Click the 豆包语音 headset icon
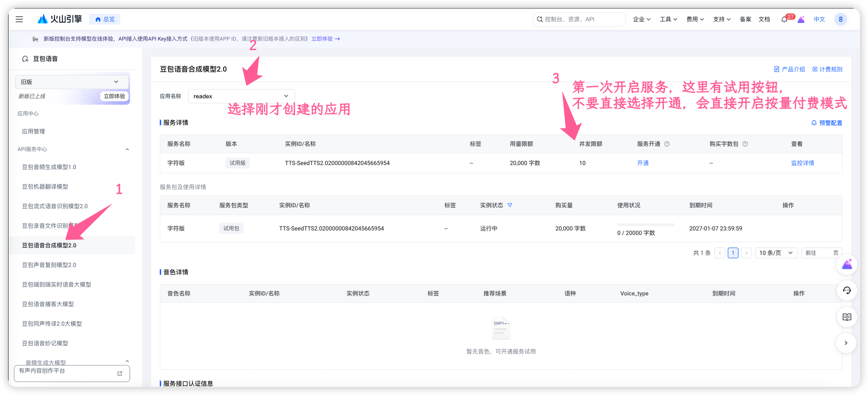The height and width of the screenshot is (395, 868). point(25,59)
